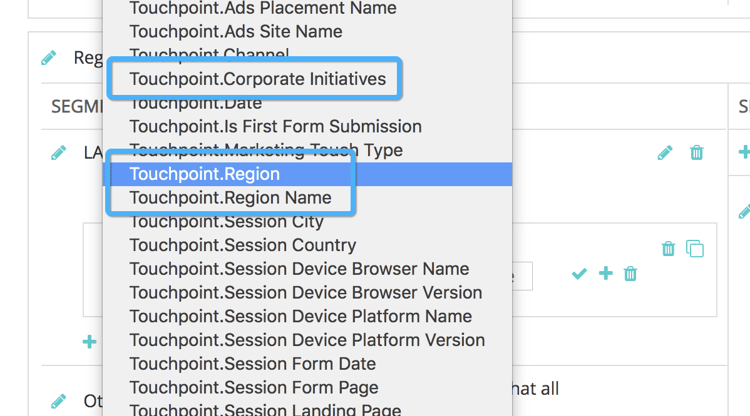Choose Touchpoint.Session Form Date option
The image size is (750, 416).
253,364
